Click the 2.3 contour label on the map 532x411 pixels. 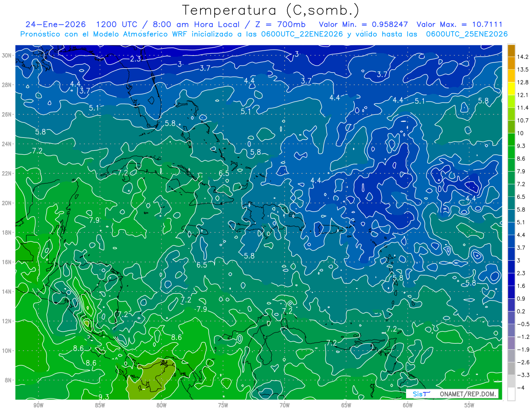(x=135, y=59)
